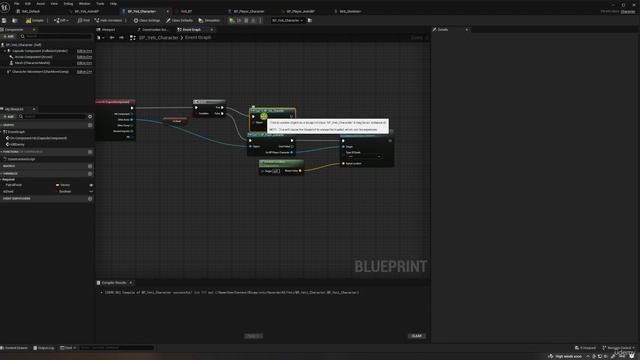Viewport: 640px width, 360px height.
Task: Collapse the Variables section
Action: [x=2, y=173]
